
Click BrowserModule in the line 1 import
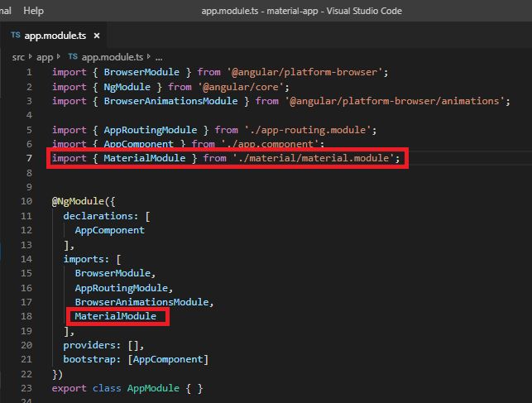141,72
